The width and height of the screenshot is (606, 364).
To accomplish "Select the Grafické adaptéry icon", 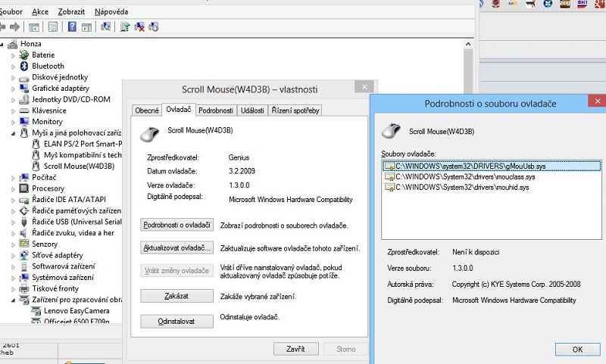I will click(x=24, y=89).
